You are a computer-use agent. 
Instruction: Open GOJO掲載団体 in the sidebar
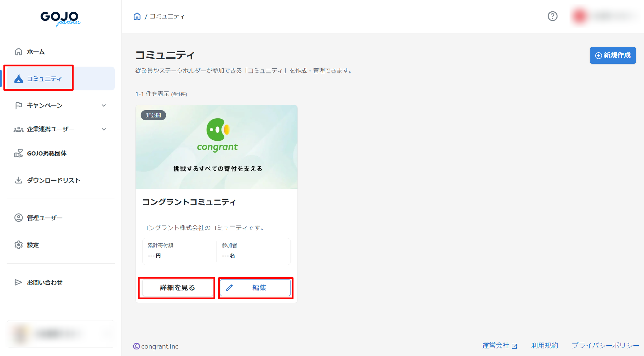[x=47, y=153]
